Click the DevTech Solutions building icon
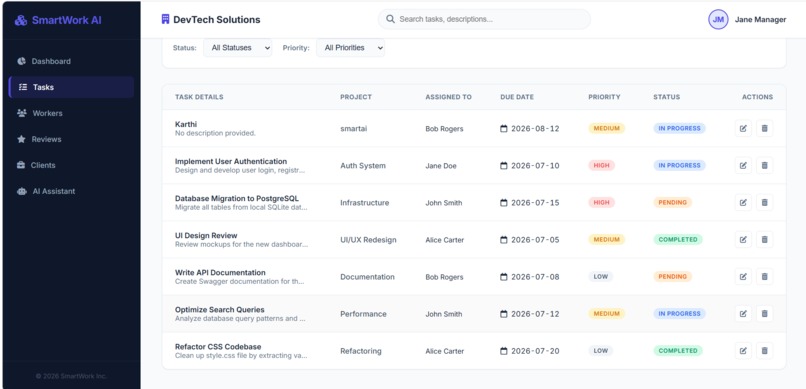Image resolution: width=806 pixels, height=389 pixels. point(165,20)
